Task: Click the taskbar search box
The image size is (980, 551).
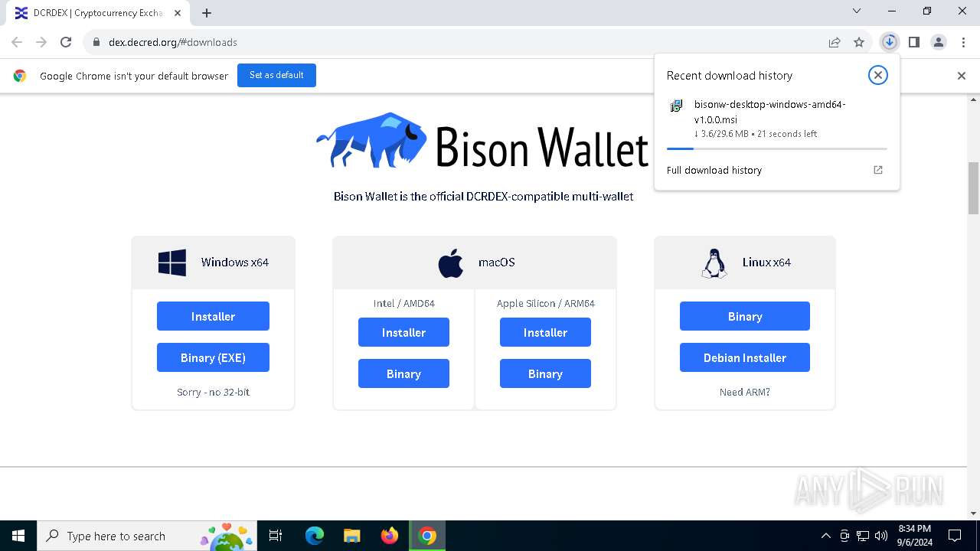Action: click(x=145, y=536)
